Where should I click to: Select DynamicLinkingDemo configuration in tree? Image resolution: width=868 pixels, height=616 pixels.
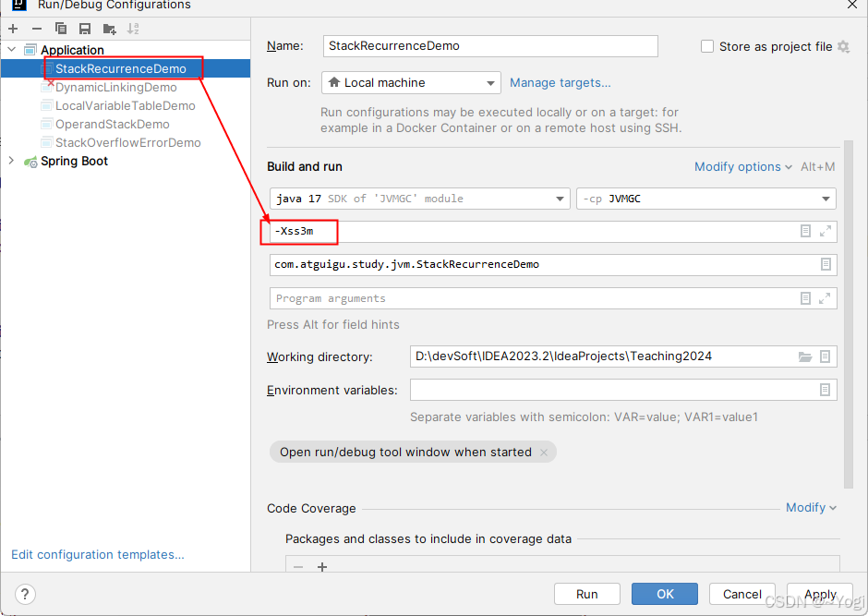(115, 88)
